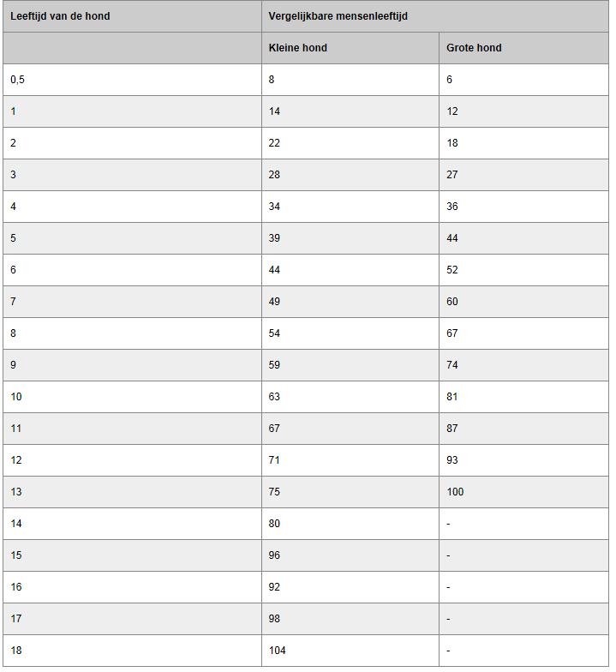The height and width of the screenshot is (672, 616).
Task: Select the Grote hond value 67
Action: [x=452, y=333]
